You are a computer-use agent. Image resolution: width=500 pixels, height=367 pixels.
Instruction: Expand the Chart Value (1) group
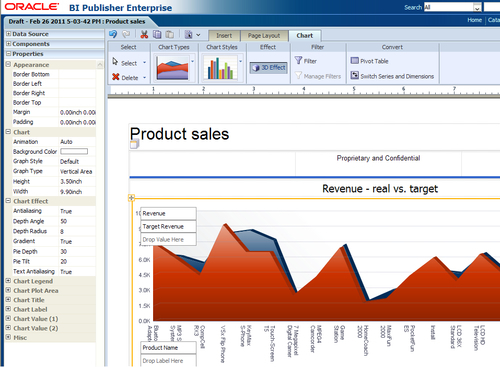pos(8,318)
